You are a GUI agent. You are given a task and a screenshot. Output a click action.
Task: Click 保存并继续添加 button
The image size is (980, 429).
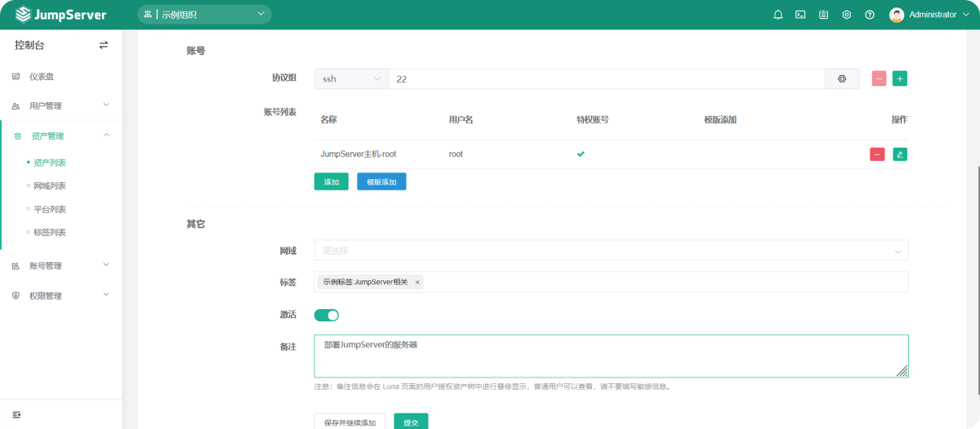pyautogui.click(x=350, y=422)
